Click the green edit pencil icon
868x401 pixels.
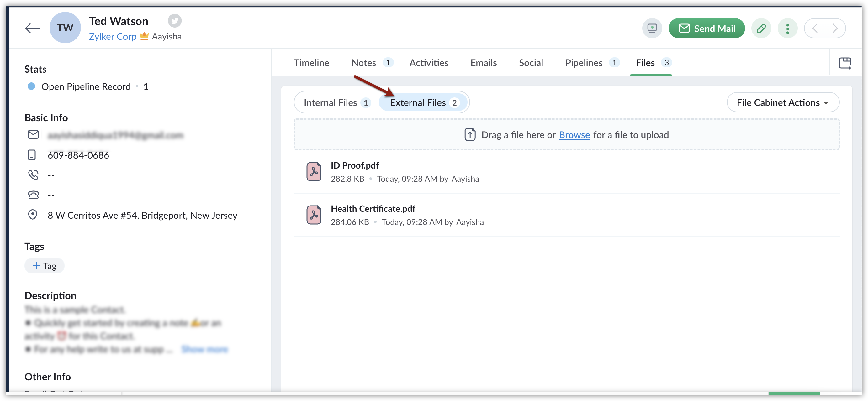[x=761, y=28]
